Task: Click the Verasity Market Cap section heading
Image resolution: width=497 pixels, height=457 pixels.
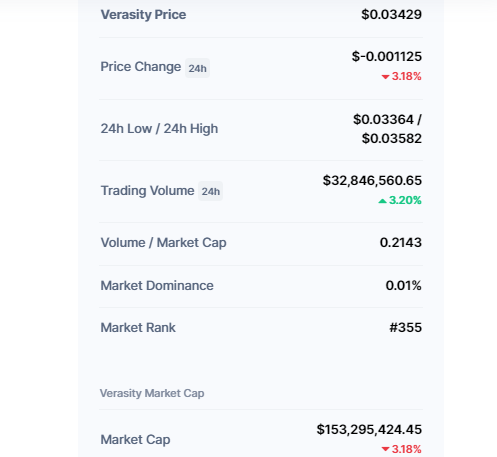Action: [152, 393]
